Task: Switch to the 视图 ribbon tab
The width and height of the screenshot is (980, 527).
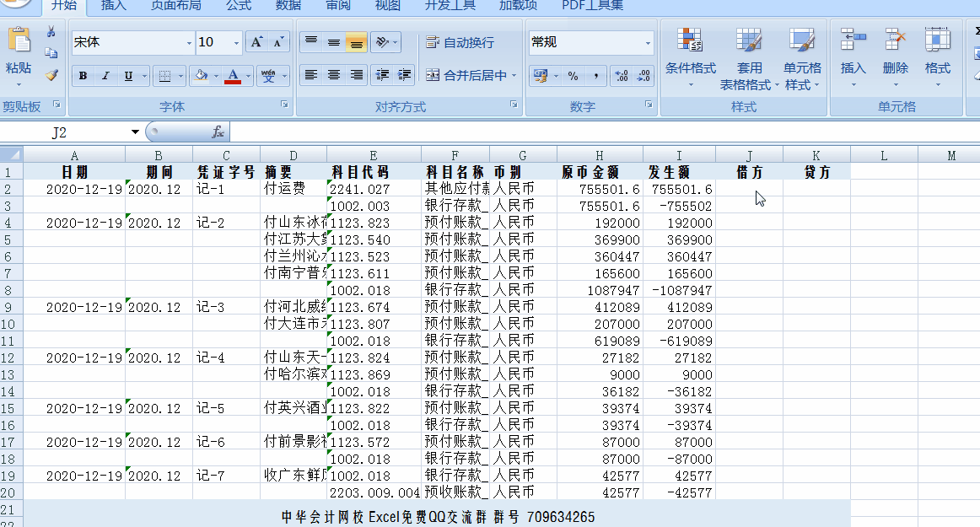Action: (x=387, y=6)
